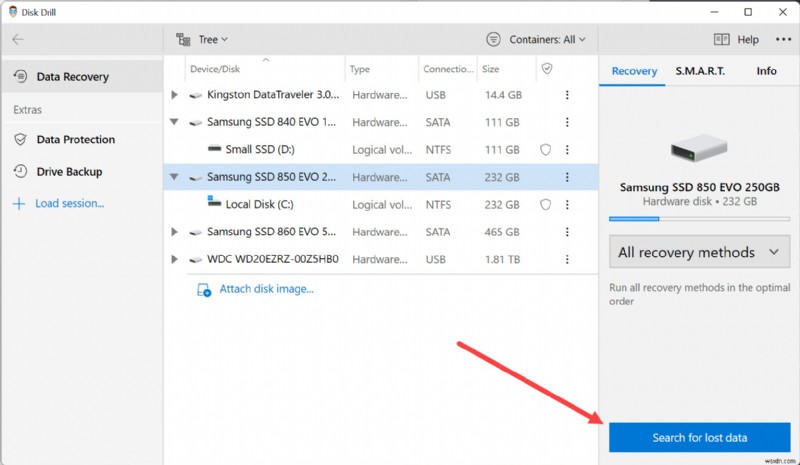Click the Help button
Viewport: 800px width, 465px height.
click(x=736, y=39)
